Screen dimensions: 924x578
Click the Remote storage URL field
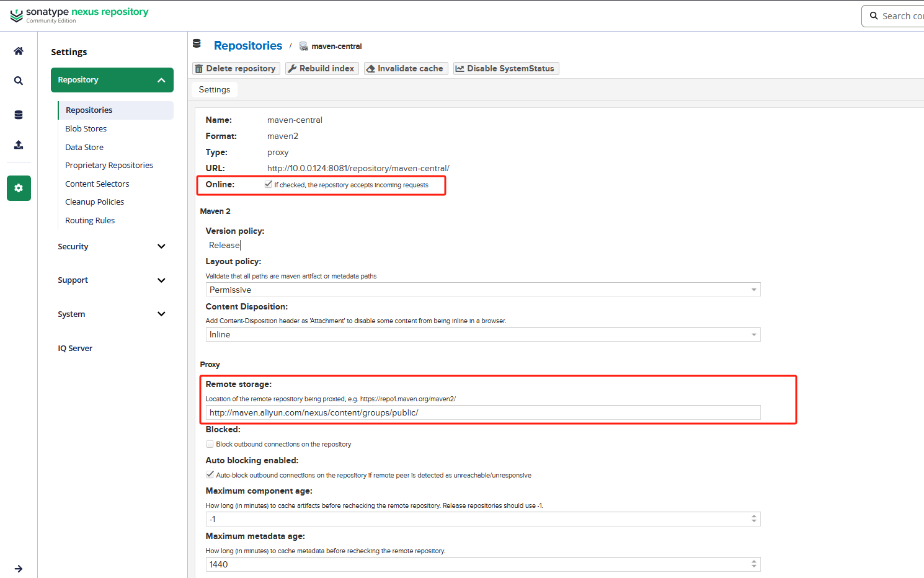click(483, 413)
